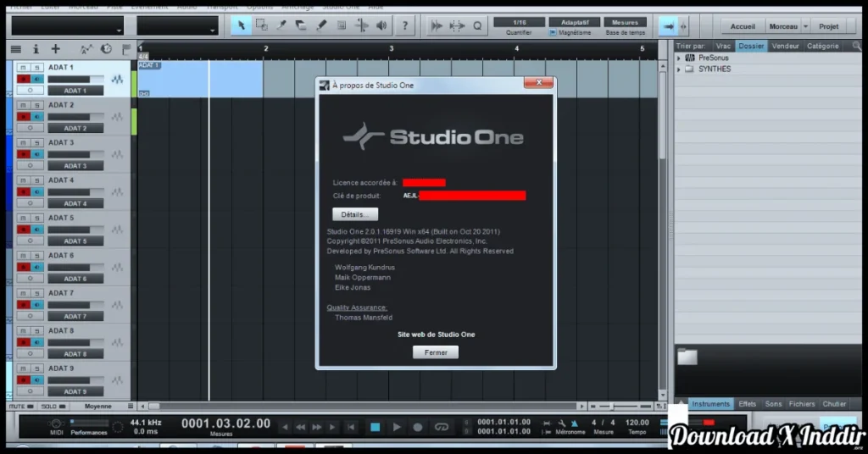Image resolution: width=868 pixels, height=454 pixels.
Task: Select the Paint pencil tool
Action: (321, 25)
